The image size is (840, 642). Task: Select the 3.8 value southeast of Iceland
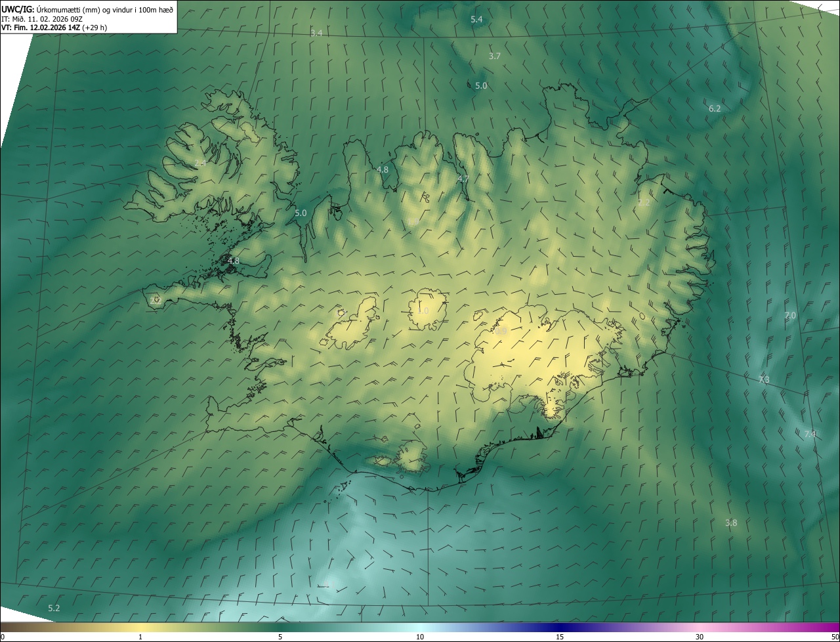(x=731, y=523)
